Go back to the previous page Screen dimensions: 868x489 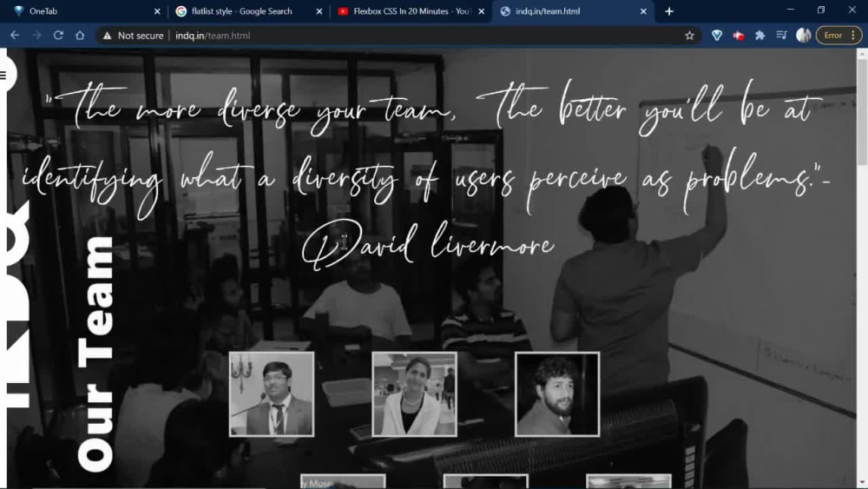[15, 35]
